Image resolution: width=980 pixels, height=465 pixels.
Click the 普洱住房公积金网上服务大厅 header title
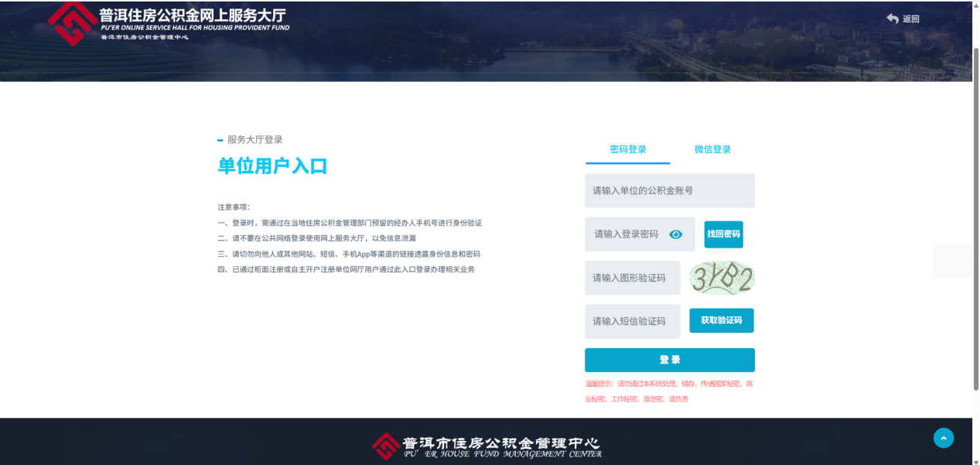193,16
